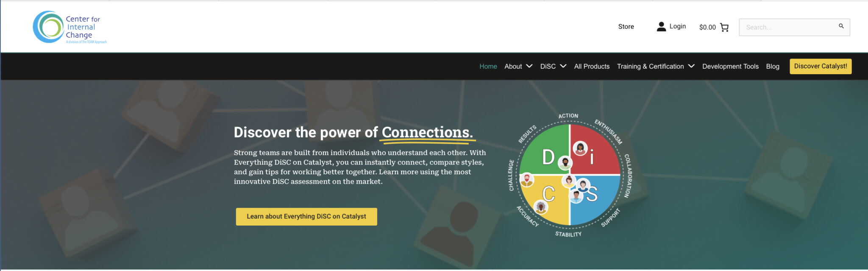Click the paragraph starting 'Strong teams are built'

click(x=360, y=167)
